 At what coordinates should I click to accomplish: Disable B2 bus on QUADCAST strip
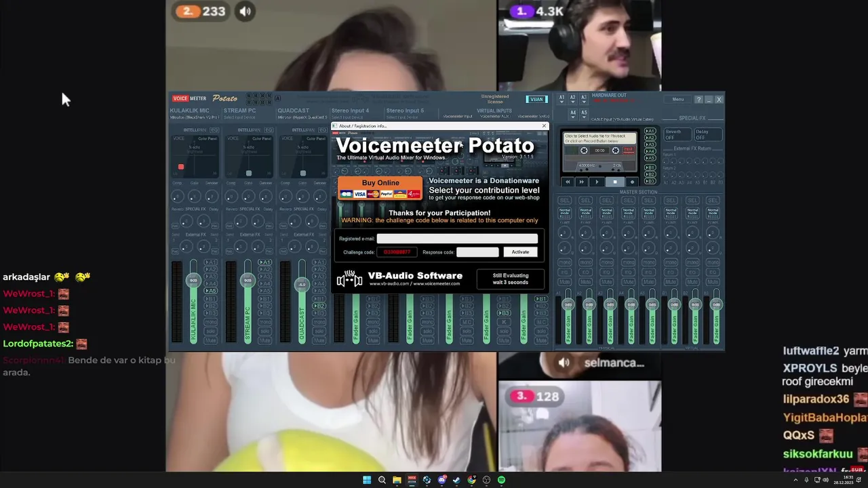[319, 306]
